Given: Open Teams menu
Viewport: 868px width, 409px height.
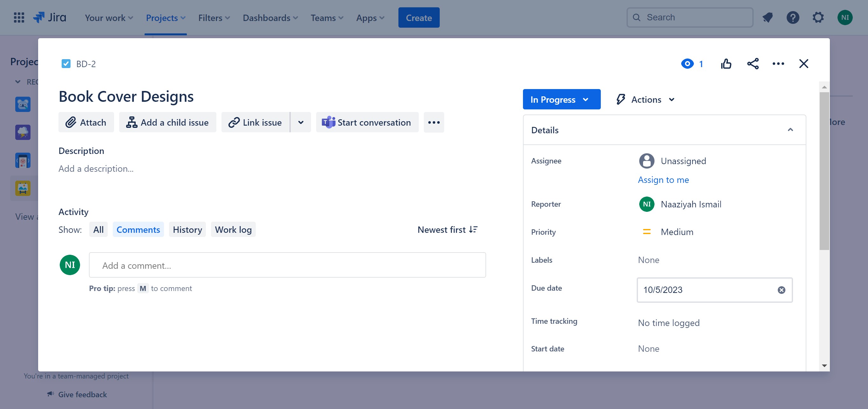Looking at the screenshot, I should (x=327, y=17).
